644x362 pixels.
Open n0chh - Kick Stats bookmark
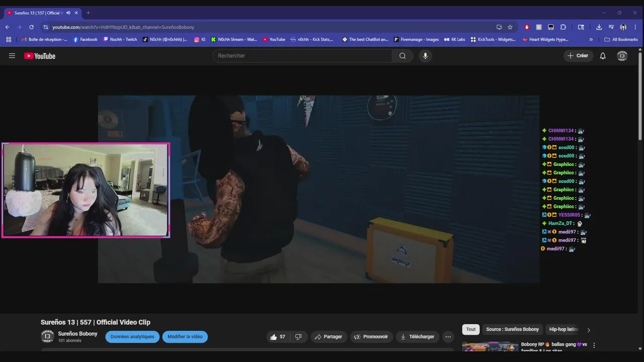pyautogui.click(x=312, y=39)
